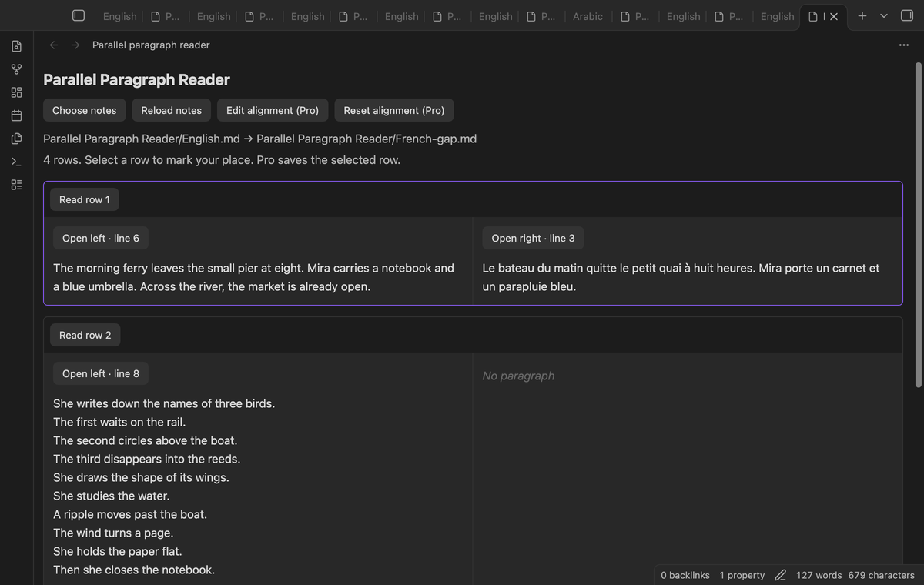Screen dimensions: 924x585
Task: Click 'The second circles above the boat.'
Action: 146,440
